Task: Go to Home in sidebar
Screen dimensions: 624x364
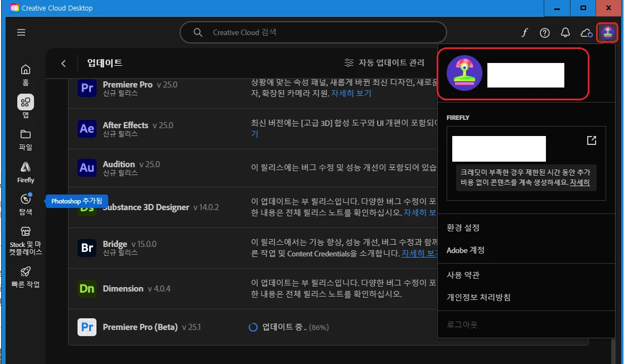Action: pos(26,75)
